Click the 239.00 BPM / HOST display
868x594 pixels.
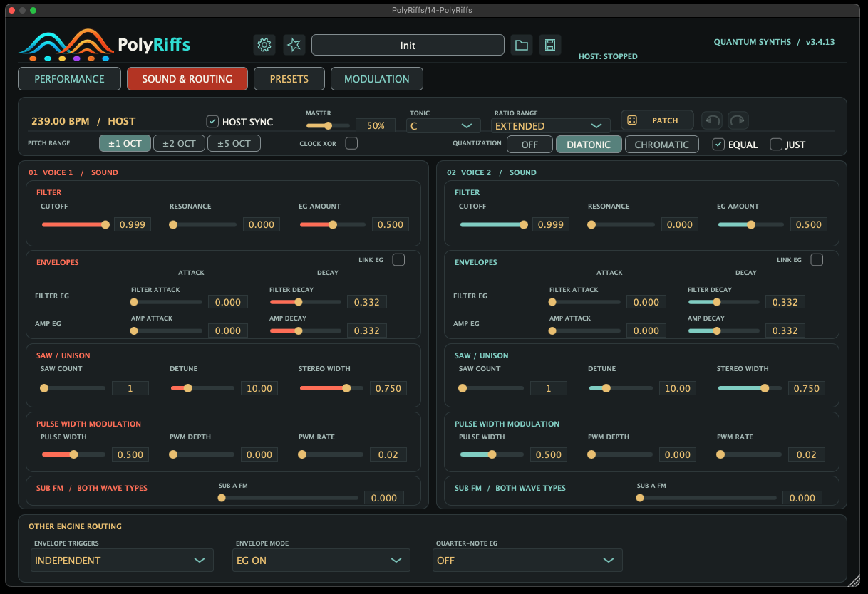(x=83, y=121)
